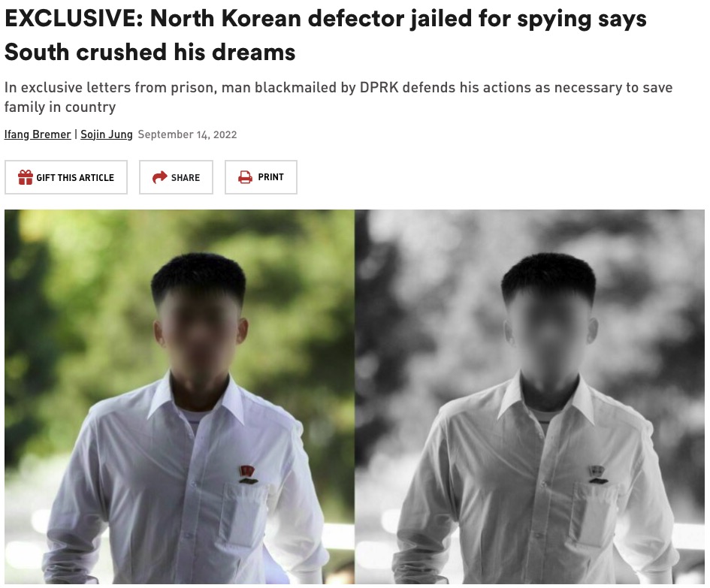Click the grayscale pin badge on the shirt
This screenshot has height=588, width=710.
coord(597,474)
